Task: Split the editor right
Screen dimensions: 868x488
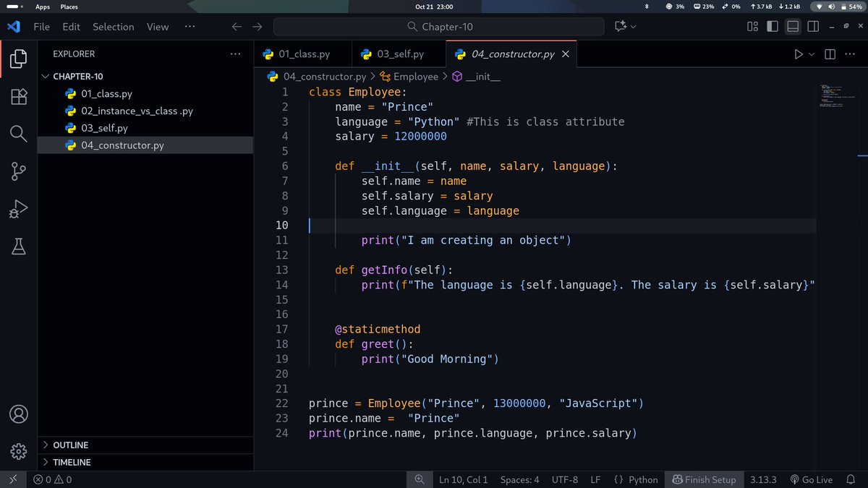Action: (830, 54)
